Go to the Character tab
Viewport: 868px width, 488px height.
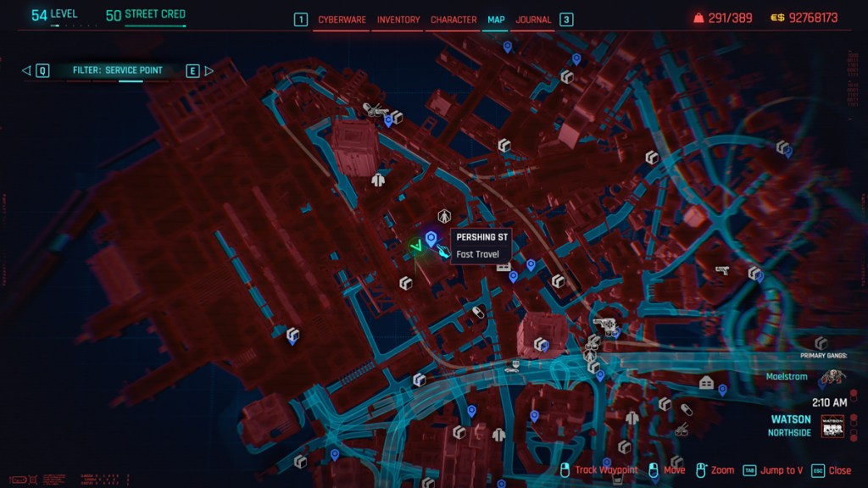[453, 19]
